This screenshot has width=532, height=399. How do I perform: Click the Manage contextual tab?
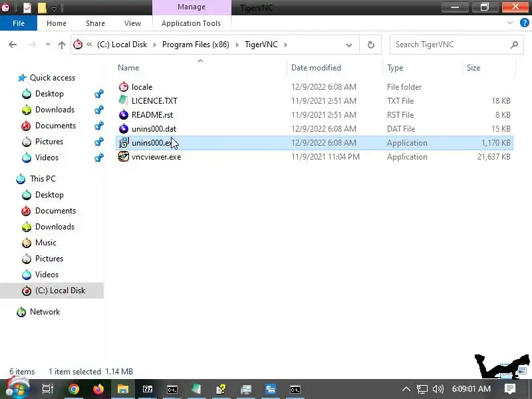point(192,7)
